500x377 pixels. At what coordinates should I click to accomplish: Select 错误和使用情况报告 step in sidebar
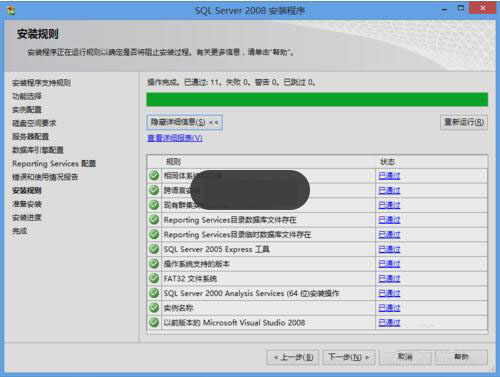pyautogui.click(x=45, y=177)
